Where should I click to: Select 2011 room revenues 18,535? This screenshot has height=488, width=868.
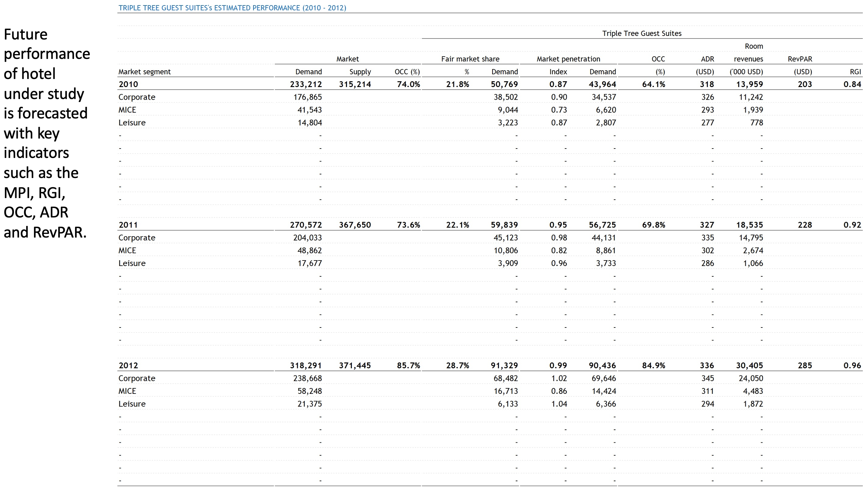[749, 225]
